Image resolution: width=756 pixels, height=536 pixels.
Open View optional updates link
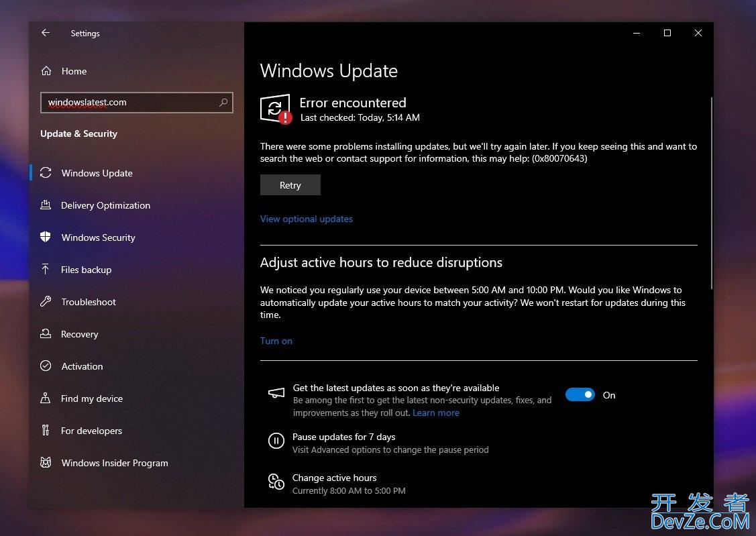pyautogui.click(x=307, y=219)
